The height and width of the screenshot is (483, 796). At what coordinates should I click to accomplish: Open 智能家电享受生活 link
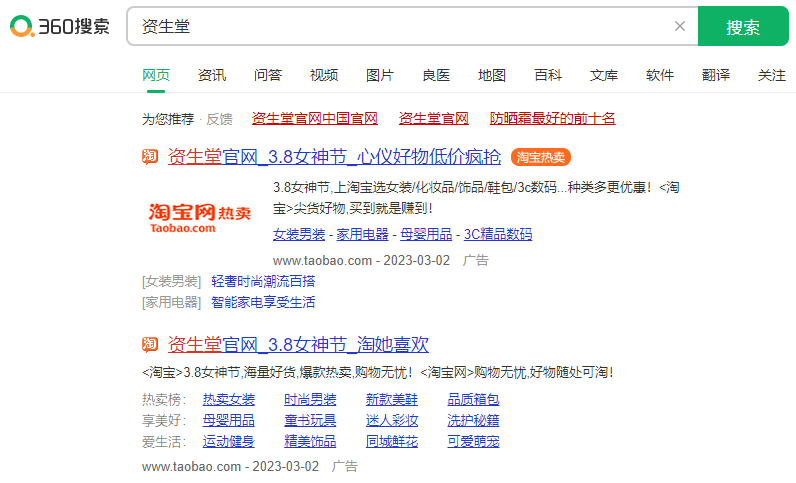263,302
